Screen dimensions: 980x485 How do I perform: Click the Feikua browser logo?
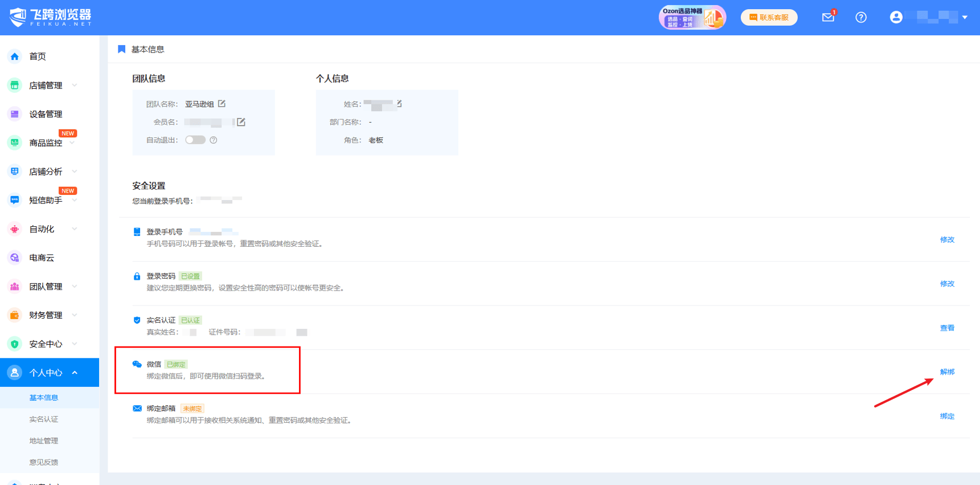(50, 17)
